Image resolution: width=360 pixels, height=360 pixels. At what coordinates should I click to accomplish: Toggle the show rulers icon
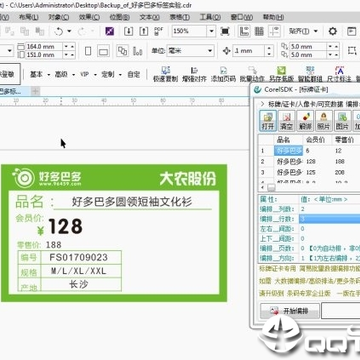(x=244, y=32)
